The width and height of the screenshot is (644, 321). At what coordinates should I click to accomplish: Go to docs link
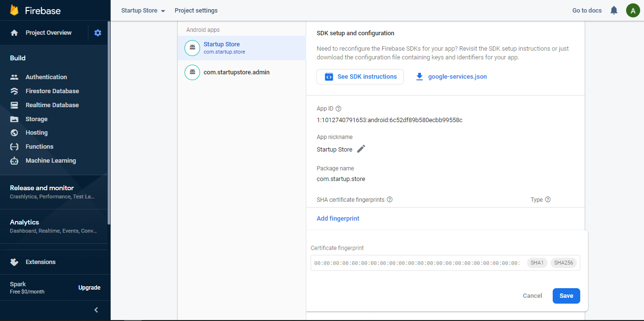click(x=587, y=11)
